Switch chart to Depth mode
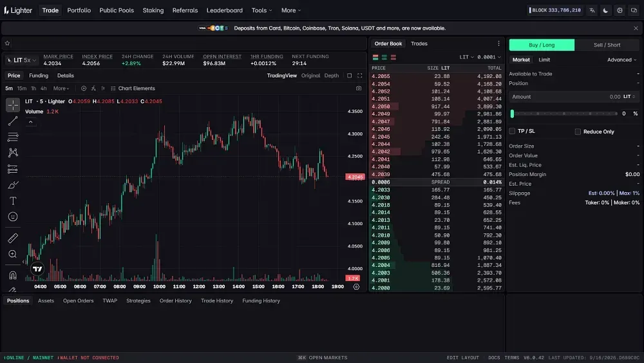The height and width of the screenshot is (363, 644). coord(332,75)
